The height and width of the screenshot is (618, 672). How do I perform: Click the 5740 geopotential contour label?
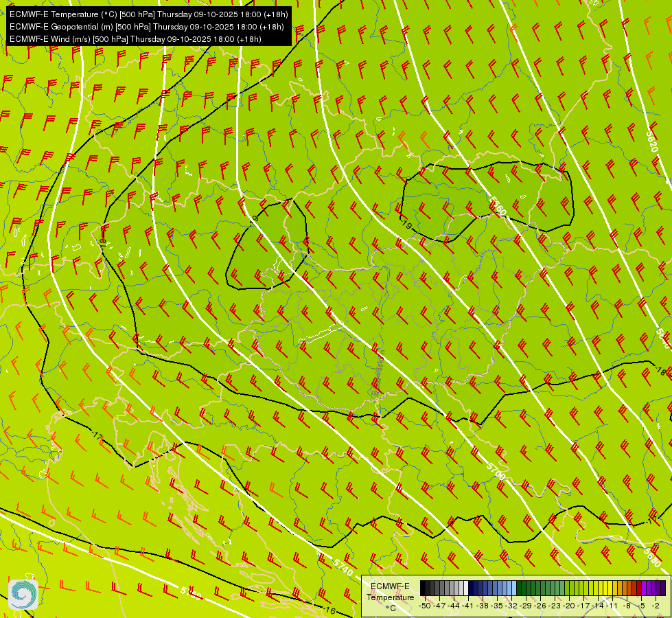[x=342, y=567]
